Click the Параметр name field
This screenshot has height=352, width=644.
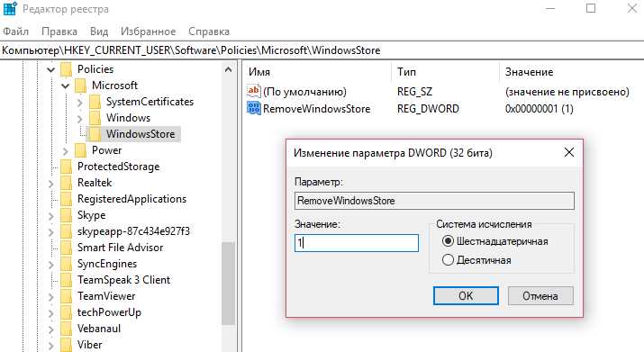434,201
